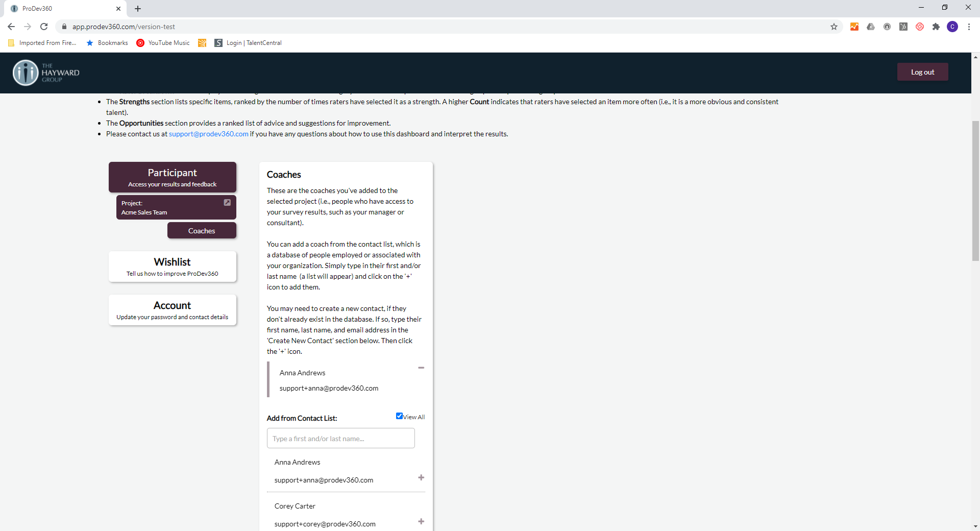Open the Bookmarks star bookmark
980x531 pixels.
(x=107, y=43)
